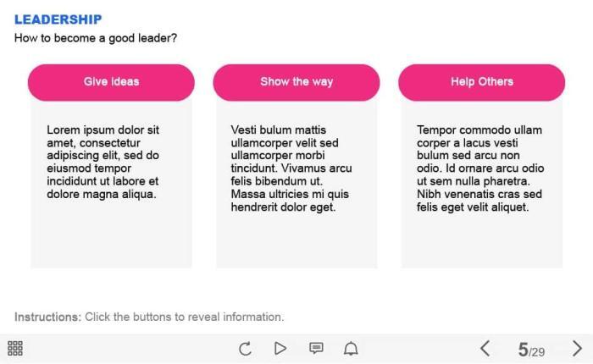Screen dimensions: 593x364
Task: Click the LEADERSHIP slide title
Action: (58, 19)
